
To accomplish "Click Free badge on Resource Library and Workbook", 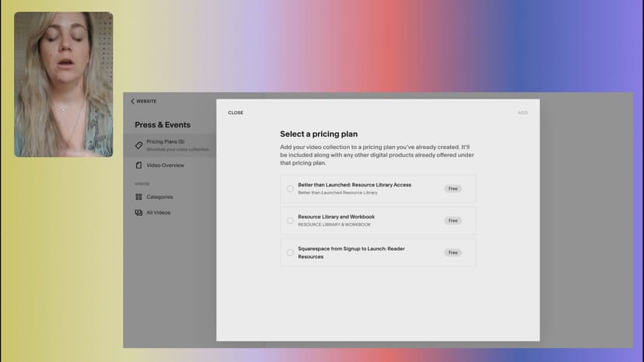I will 453,221.
